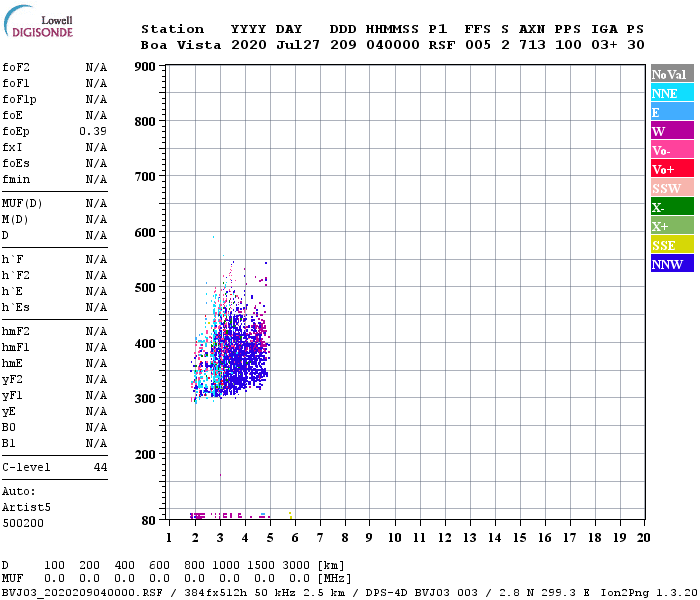Select the SSW light pink legend swatch
This screenshot has width=700, height=600.
tap(672, 188)
